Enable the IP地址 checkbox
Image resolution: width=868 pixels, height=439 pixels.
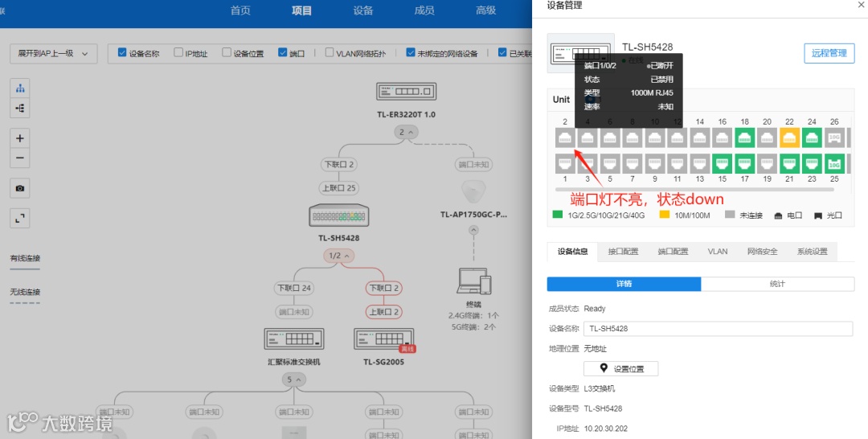point(178,52)
